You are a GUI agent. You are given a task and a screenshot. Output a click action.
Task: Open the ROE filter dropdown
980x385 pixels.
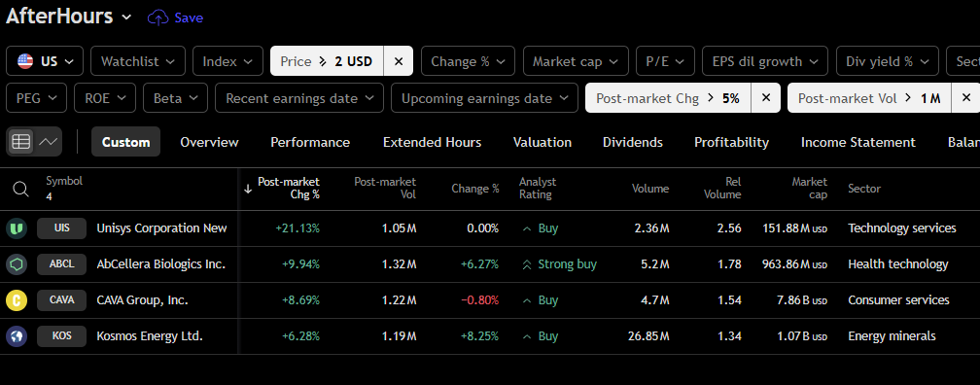pos(105,98)
